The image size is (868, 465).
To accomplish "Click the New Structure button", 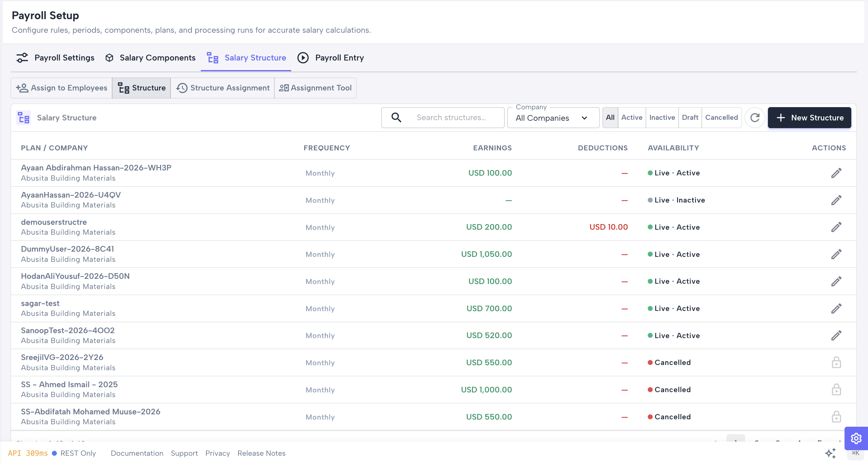I will [809, 118].
